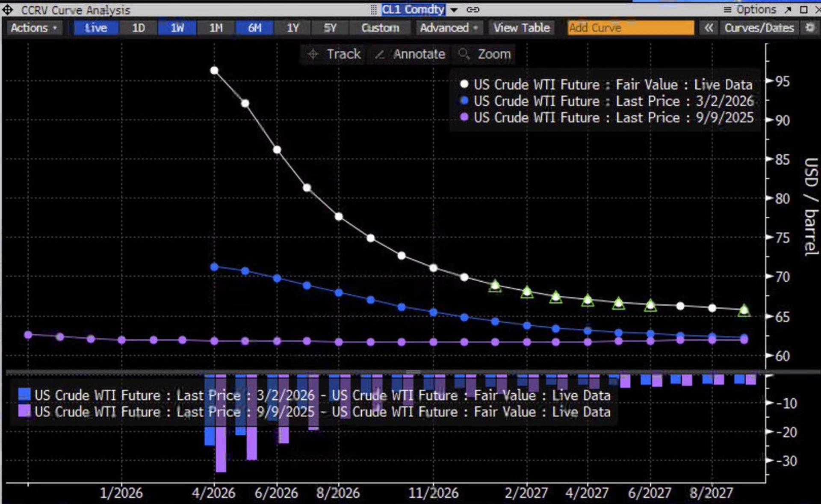The height and width of the screenshot is (504, 821).
Task: Click the settings gear icon in toolbar
Action: (809, 28)
